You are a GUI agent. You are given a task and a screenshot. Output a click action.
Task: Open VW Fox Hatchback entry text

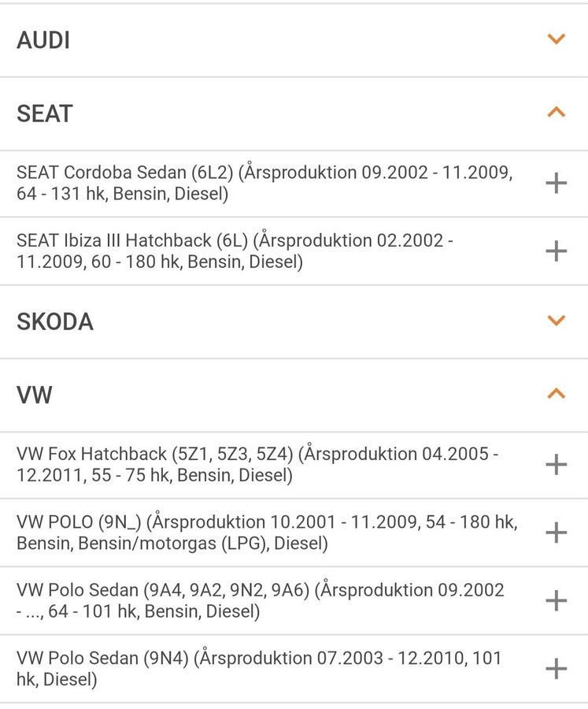click(x=257, y=464)
